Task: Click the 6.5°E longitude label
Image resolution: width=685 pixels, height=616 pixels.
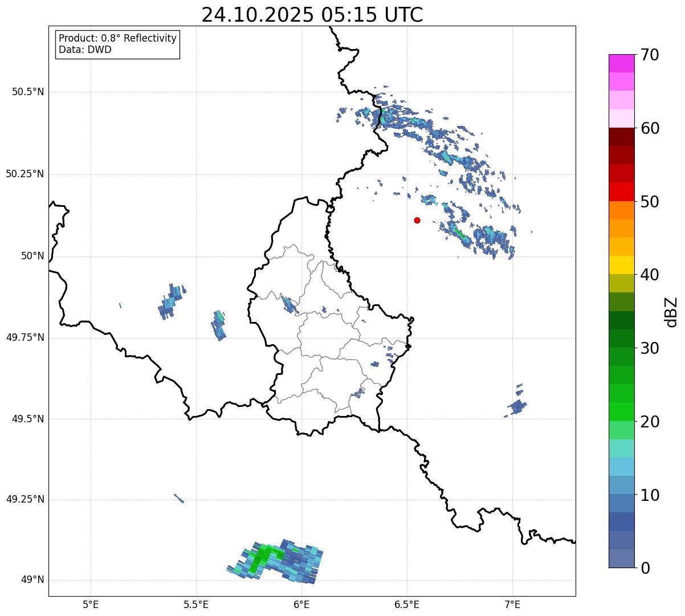Action: [x=407, y=604]
